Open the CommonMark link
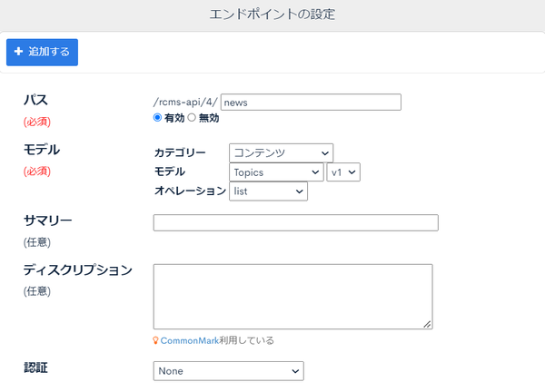Image resolution: width=545 pixels, height=392 pixels. click(190, 340)
